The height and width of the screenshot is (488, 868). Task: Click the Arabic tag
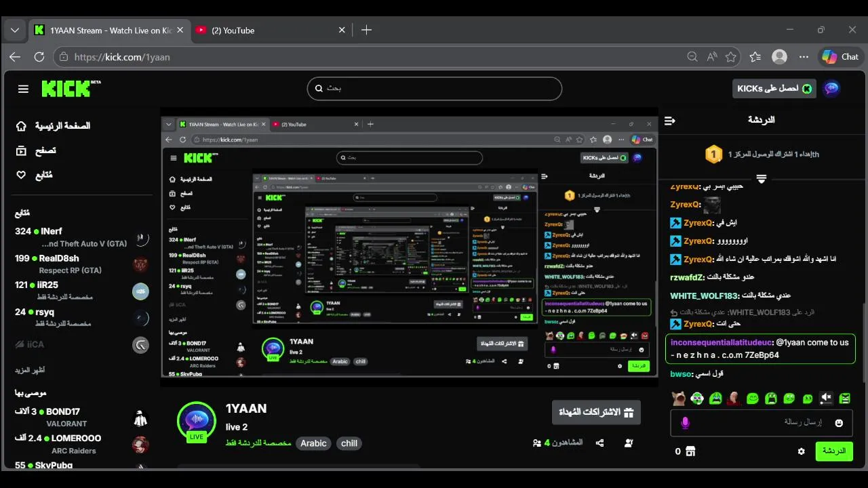click(x=313, y=443)
